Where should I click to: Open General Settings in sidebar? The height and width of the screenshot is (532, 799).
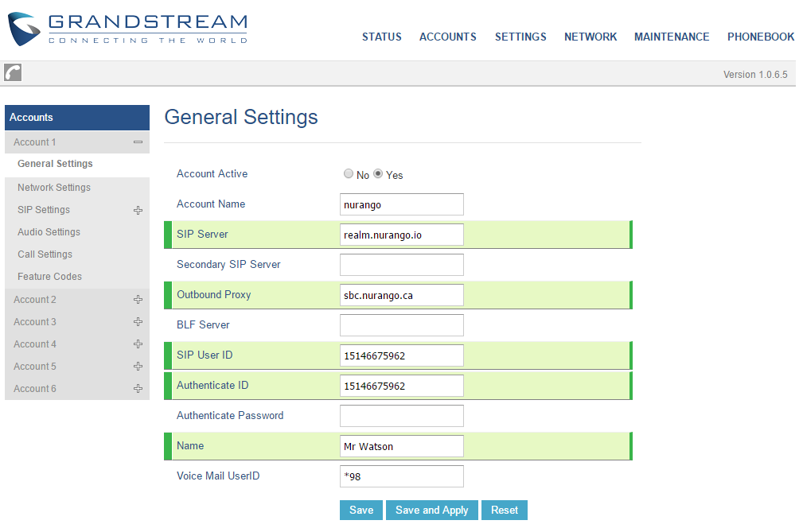[x=55, y=164]
